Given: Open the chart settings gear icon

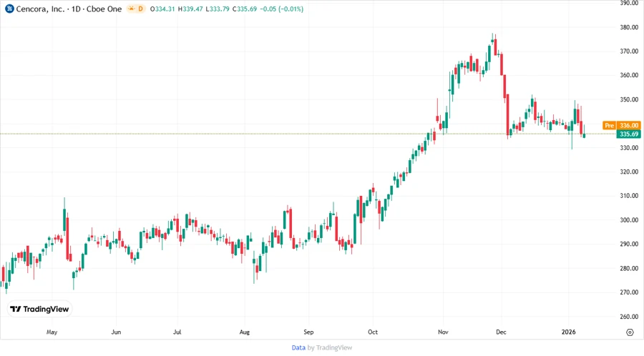Looking at the screenshot, I should coord(630,332).
